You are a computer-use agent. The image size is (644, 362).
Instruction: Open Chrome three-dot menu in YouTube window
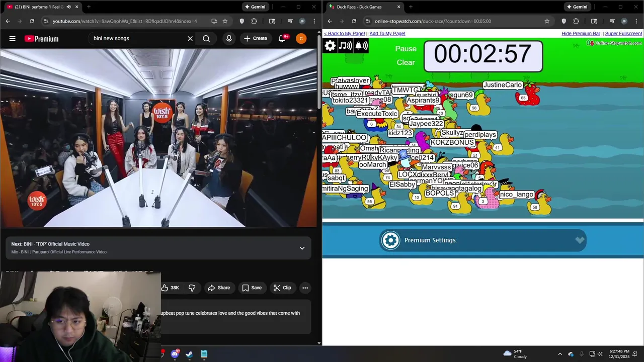pyautogui.click(x=314, y=21)
